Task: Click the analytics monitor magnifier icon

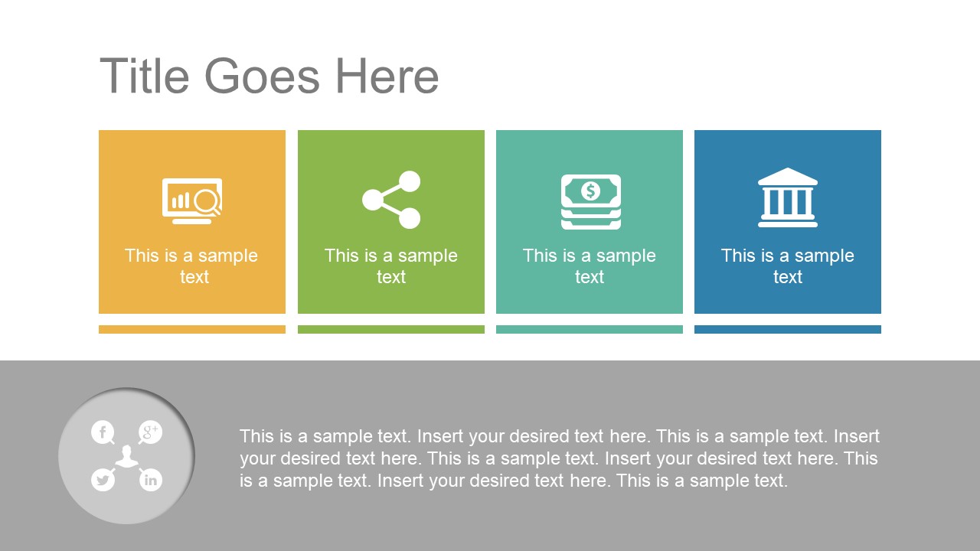Action: (x=192, y=201)
